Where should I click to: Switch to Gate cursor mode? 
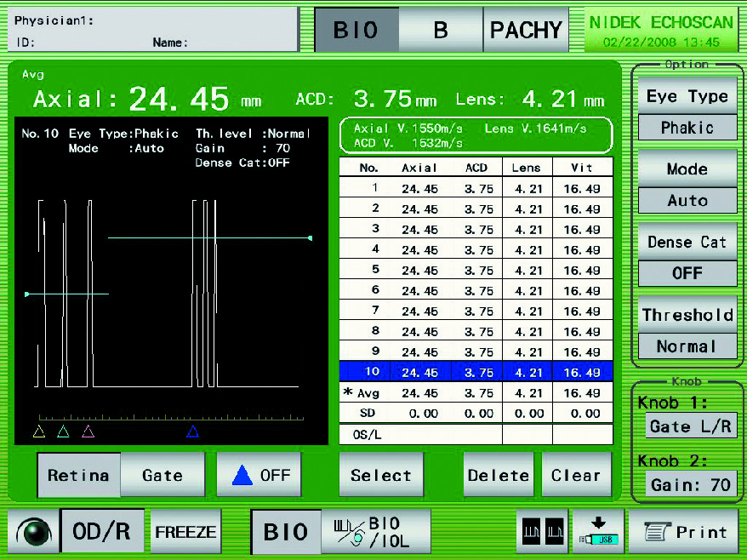pos(163,475)
